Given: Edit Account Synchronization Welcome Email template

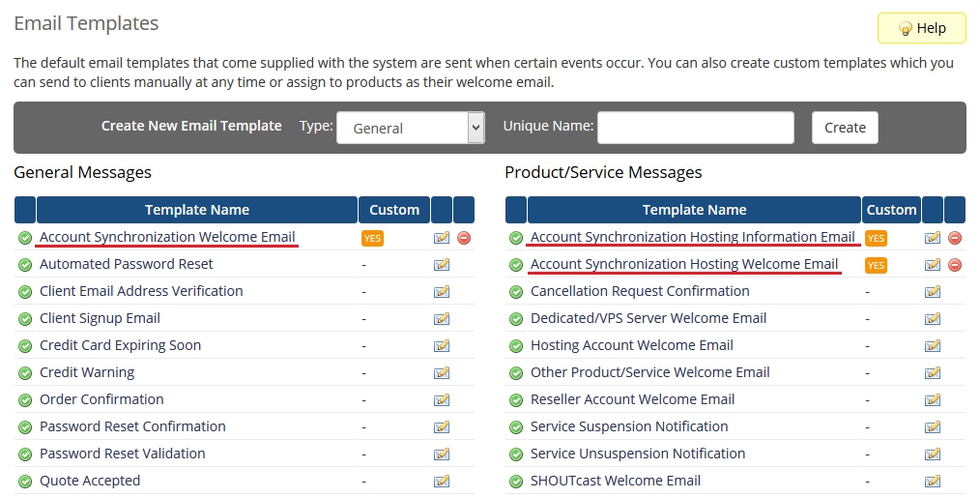Looking at the screenshot, I should tap(442, 238).
